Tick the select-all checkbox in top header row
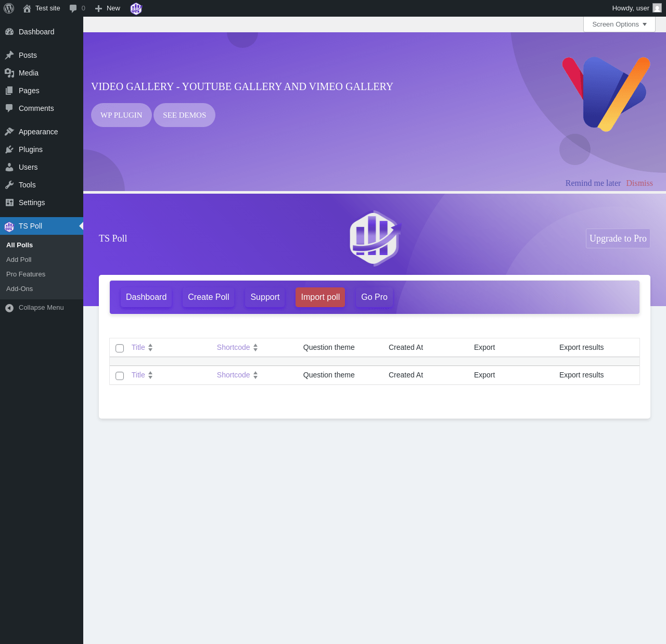The width and height of the screenshot is (666, 644). click(x=120, y=348)
